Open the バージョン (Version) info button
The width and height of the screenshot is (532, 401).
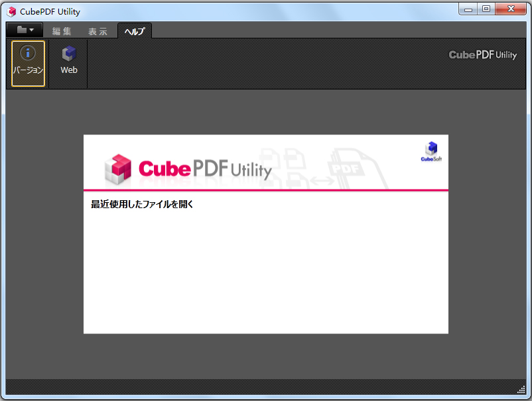[x=28, y=64]
